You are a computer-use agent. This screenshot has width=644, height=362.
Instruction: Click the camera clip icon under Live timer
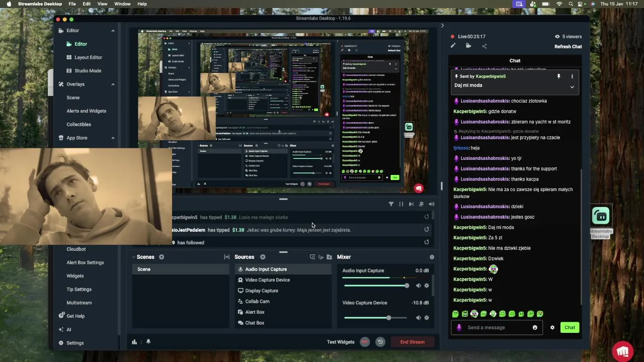[468, 46]
